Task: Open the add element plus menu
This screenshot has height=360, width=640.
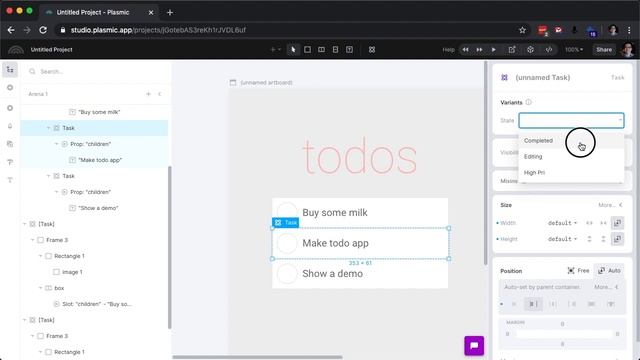Action: pyautogui.click(x=276, y=50)
